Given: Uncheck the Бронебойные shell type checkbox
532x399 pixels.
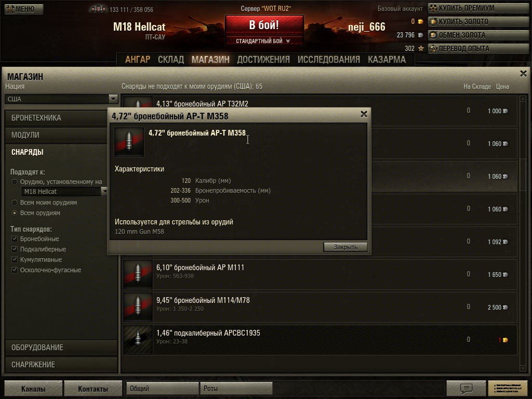Looking at the screenshot, I should point(15,239).
